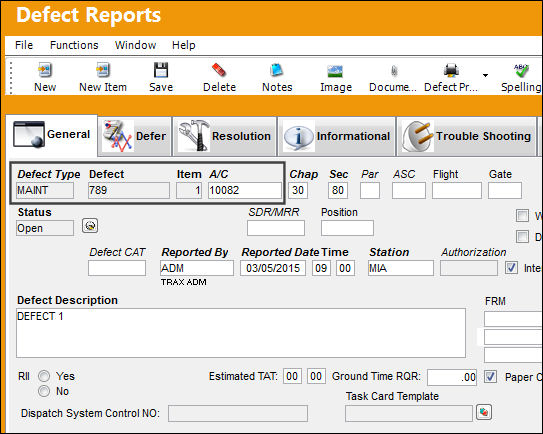This screenshot has width=543, height=434.
Task: Click the Ground Time RQR field
Action: coord(452,377)
